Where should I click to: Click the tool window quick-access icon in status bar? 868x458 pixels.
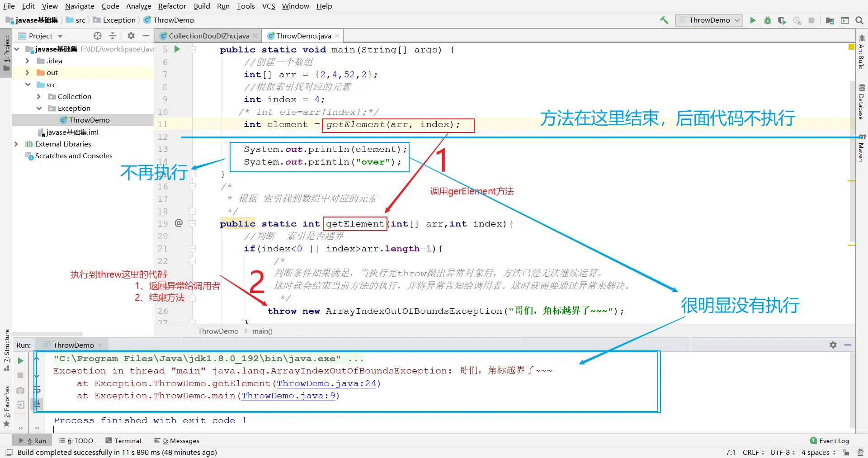9,452
